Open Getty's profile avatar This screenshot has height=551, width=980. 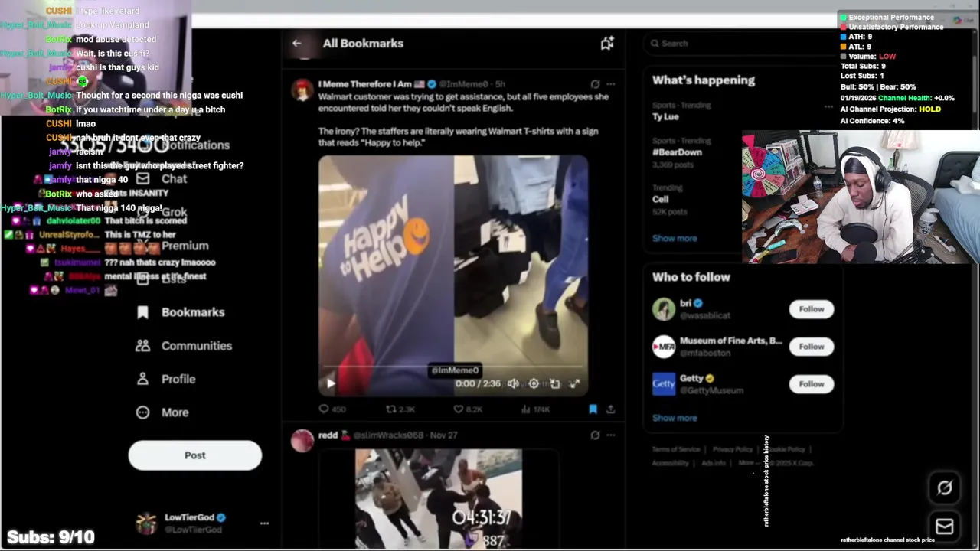click(664, 384)
